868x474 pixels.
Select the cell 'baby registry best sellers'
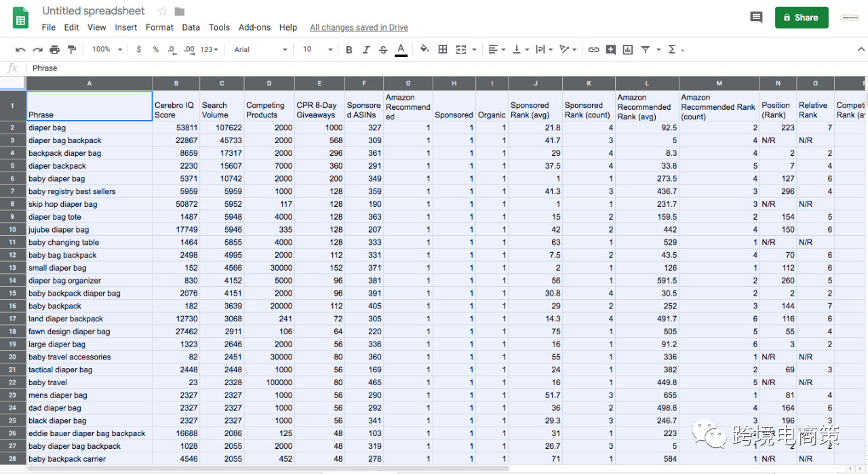coord(90,191)
